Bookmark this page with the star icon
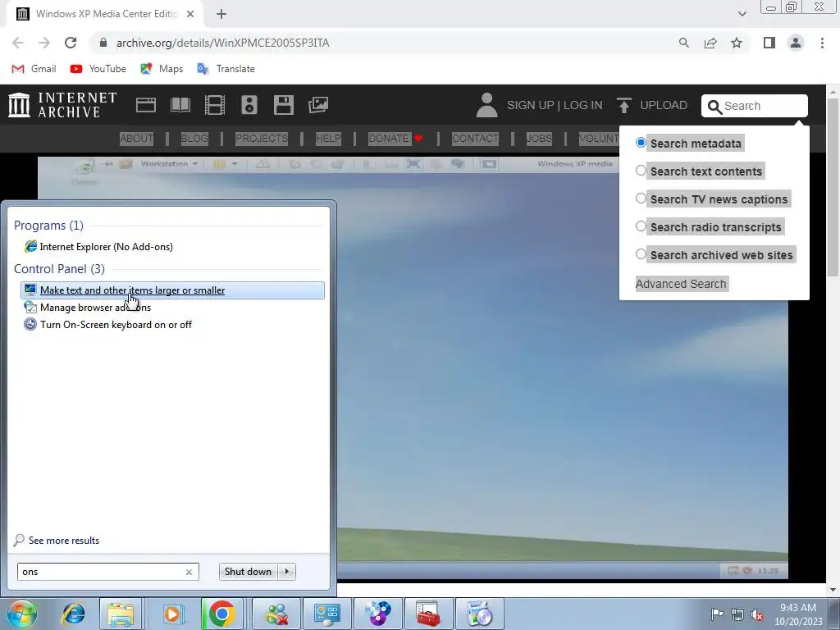This screenshot has width=840, height=630. 737,43
